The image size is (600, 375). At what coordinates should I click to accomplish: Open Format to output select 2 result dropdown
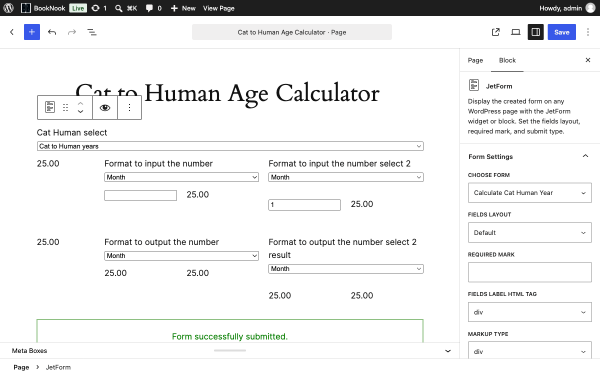click(346, 269)
